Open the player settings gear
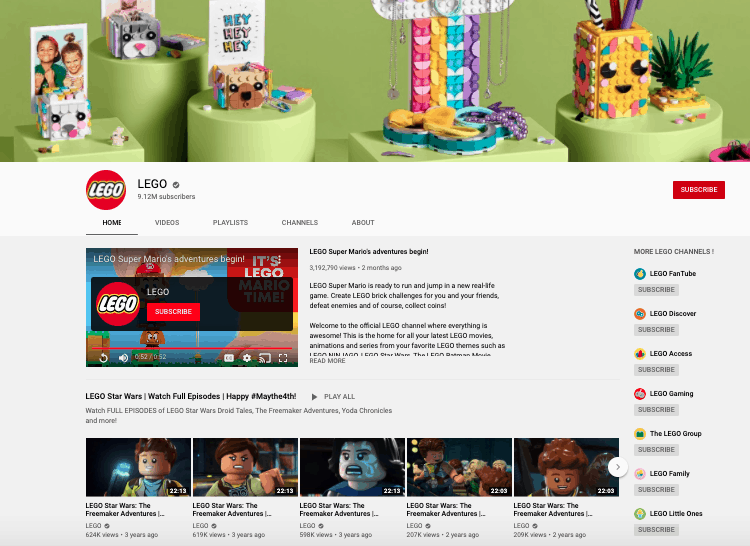Screen dimensions: 750x546 tap(247, 358)
